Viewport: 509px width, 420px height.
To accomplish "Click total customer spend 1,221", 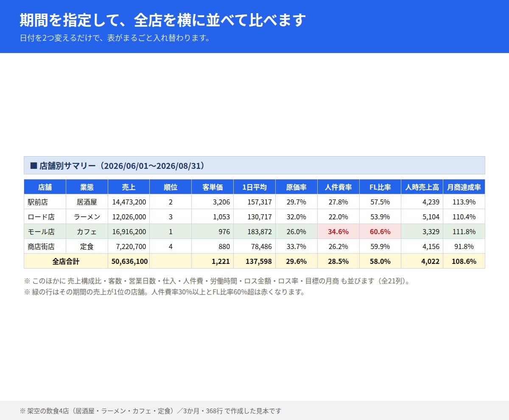I will click(213, 261).
